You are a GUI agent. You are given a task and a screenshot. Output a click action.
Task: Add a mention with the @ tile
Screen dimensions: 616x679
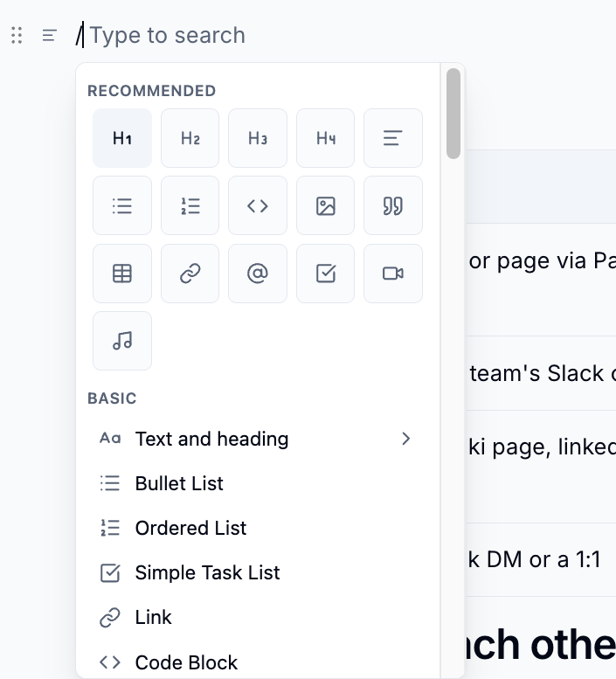coord(258,274)
